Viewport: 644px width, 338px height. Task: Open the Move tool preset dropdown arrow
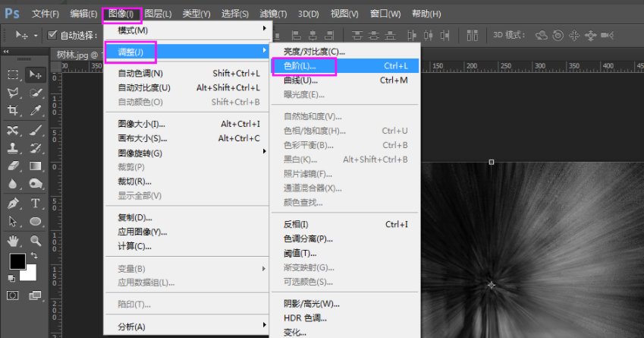coord(36,36)
